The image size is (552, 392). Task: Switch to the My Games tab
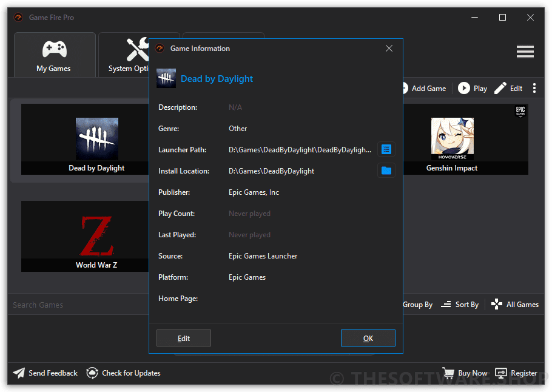[55, 55]
